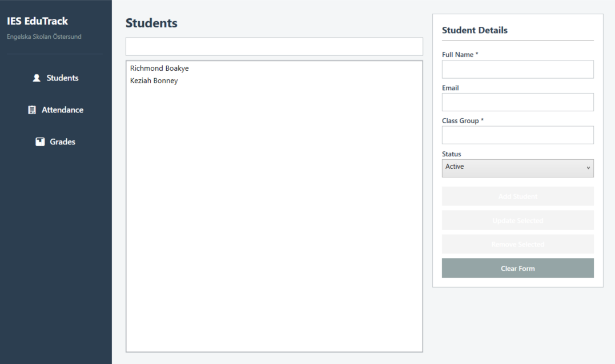Click the Grades book icon
Viewport: 615px width, 364px height.
[40, 142]
